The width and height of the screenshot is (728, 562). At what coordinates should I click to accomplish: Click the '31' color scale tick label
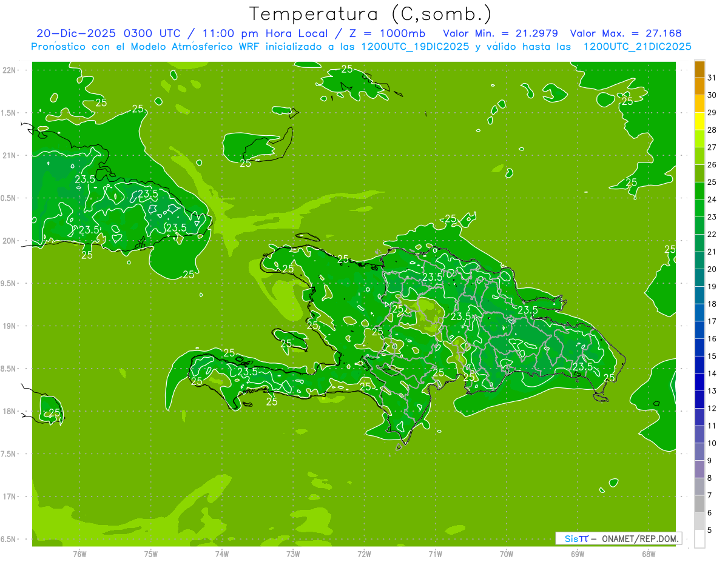pos(712,78)
